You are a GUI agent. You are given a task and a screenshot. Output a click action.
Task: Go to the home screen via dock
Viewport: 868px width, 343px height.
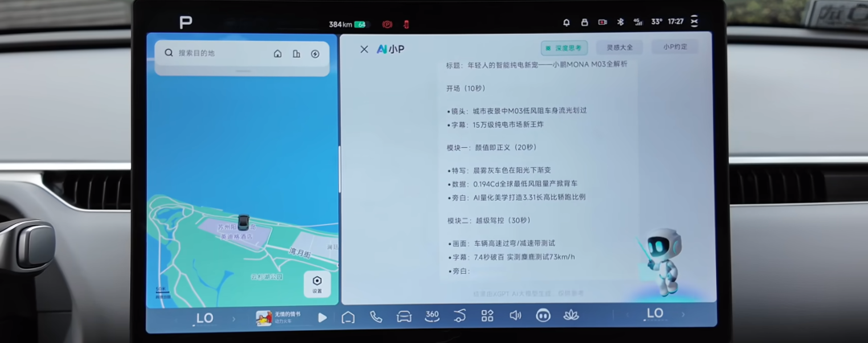tap(348, 317)
